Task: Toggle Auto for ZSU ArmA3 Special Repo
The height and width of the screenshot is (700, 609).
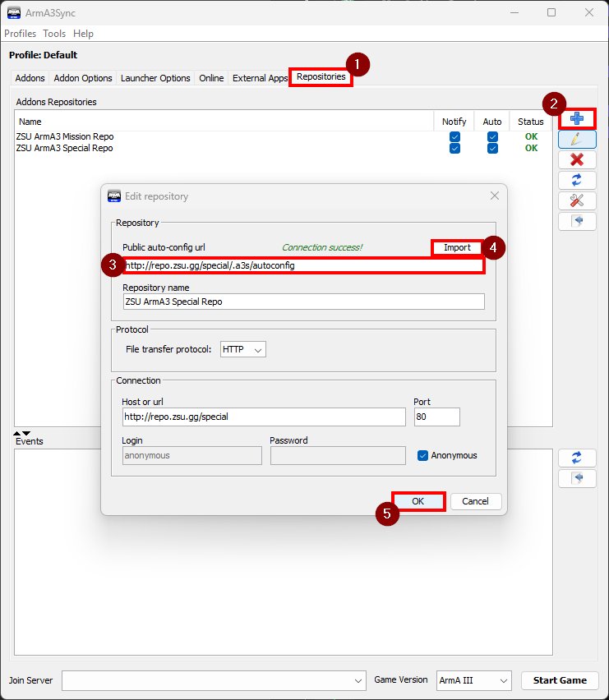Action: (x=492, y=148)
